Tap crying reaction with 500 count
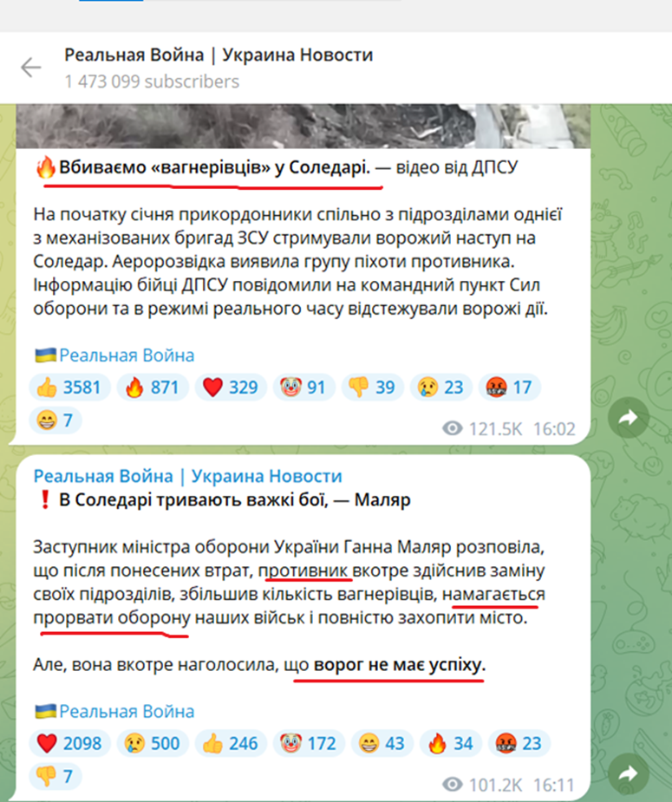Viewport: 672px width, 802px height. [153, 743]
